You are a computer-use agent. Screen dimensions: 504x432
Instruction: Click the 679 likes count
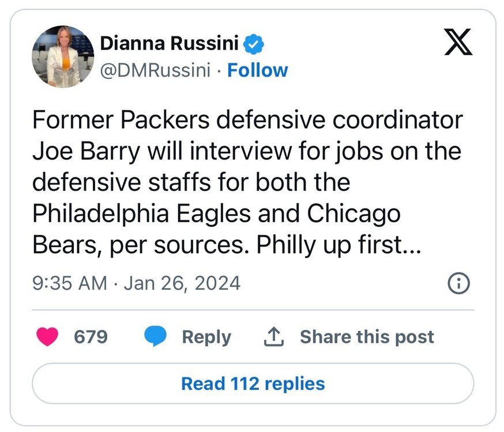[x=91, y=337]
